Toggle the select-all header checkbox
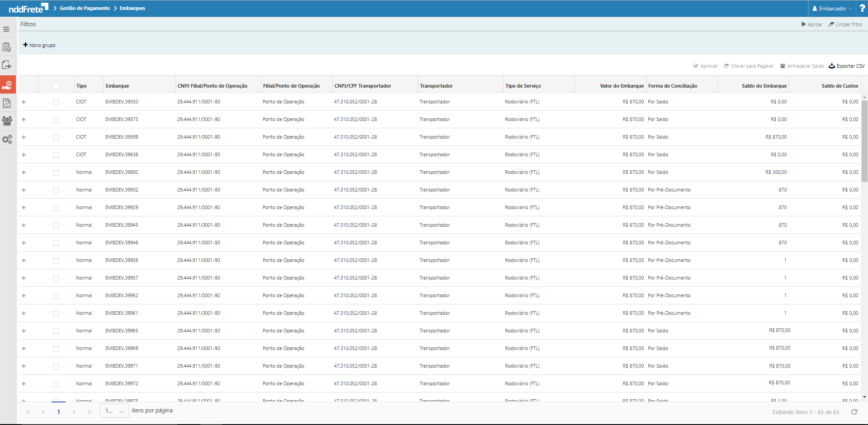 (56, 86)
